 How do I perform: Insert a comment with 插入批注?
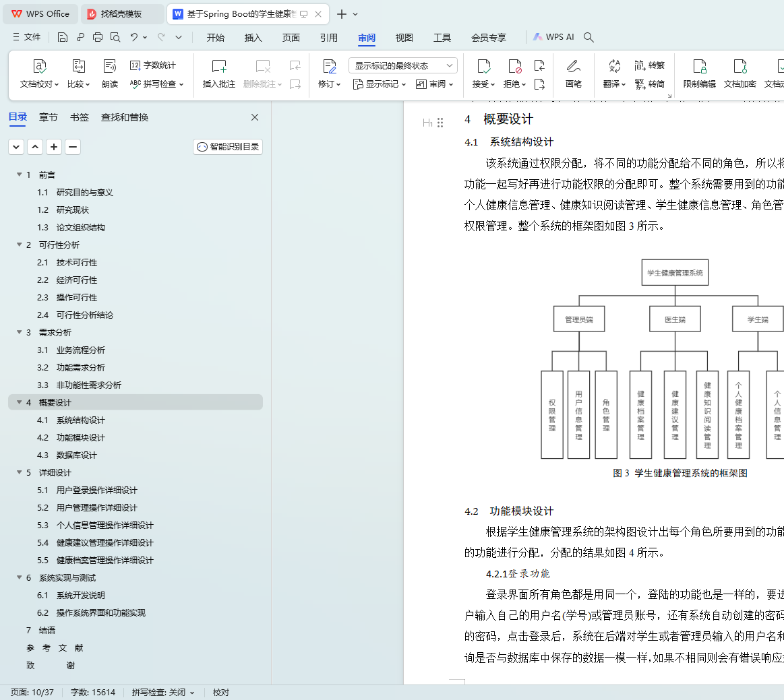click(218, 73)
